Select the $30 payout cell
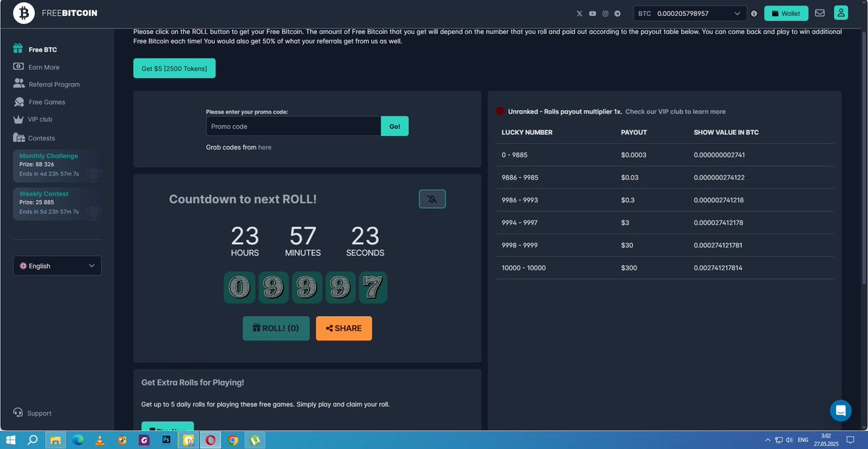Viewport: 868px width, 449px height. [x=627, y=245]
